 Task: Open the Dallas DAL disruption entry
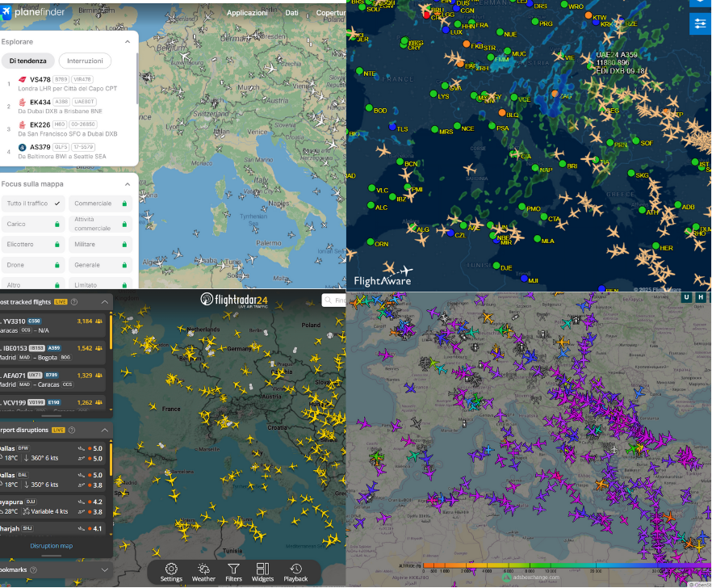coord(52,480)
